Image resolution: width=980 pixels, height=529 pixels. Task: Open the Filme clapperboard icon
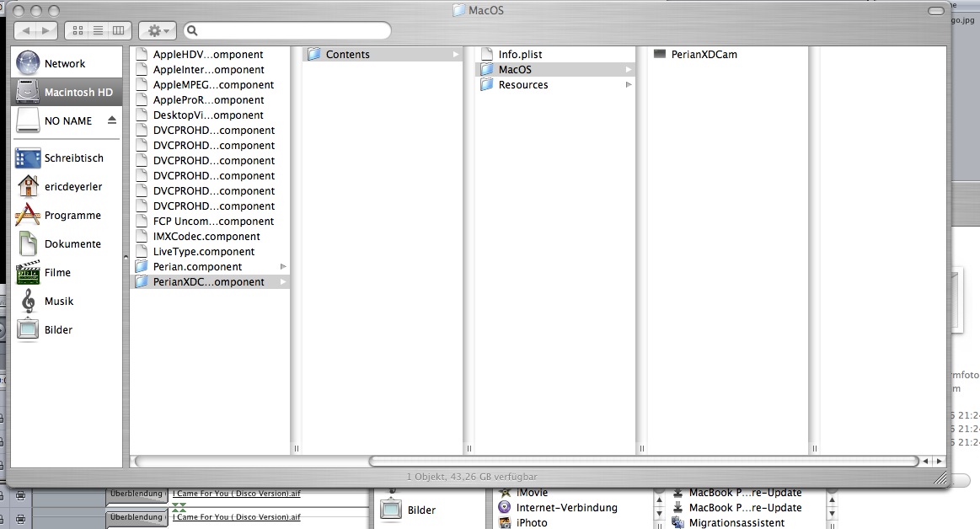pos(28,272)
